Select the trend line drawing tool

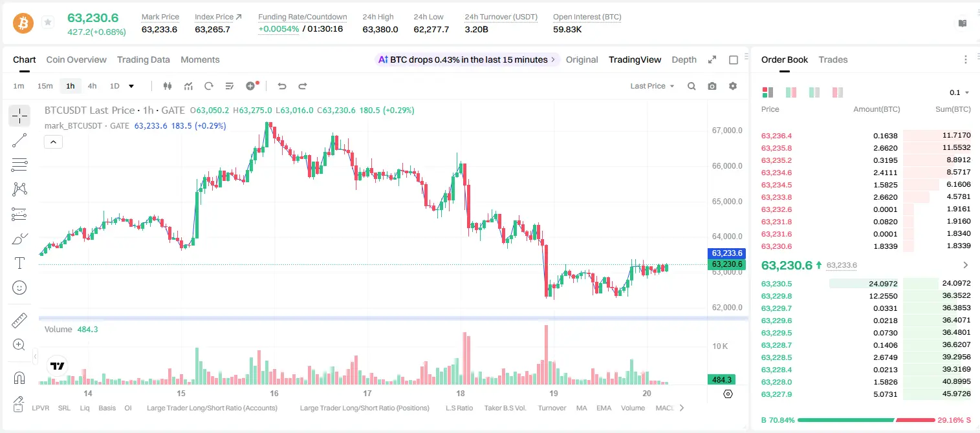click(x=19, y=140)
